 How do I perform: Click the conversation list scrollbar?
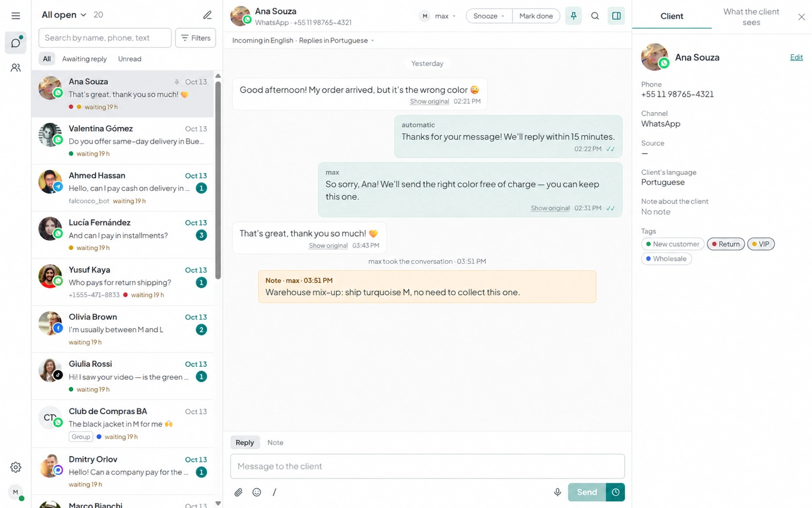(218, 179)
